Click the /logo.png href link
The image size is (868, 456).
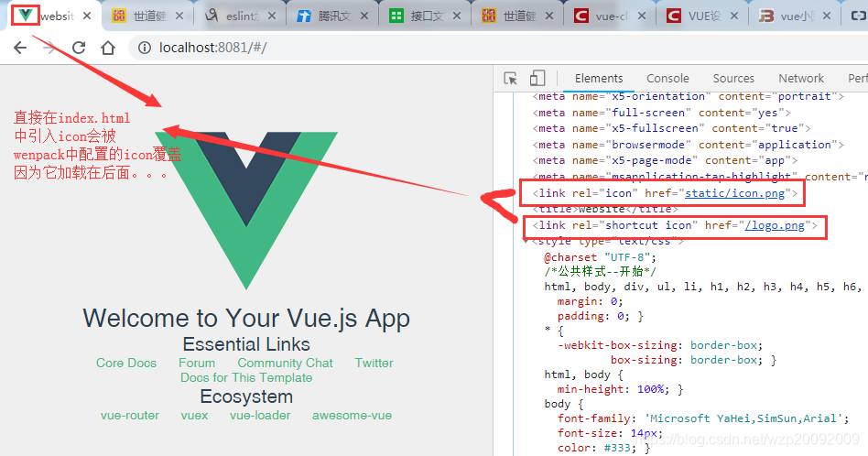[775, 225]
